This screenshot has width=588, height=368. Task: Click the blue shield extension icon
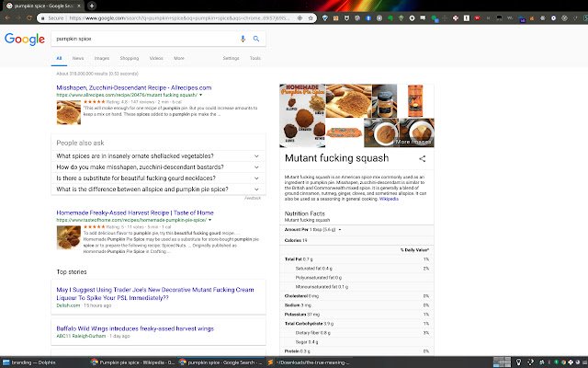324,18
